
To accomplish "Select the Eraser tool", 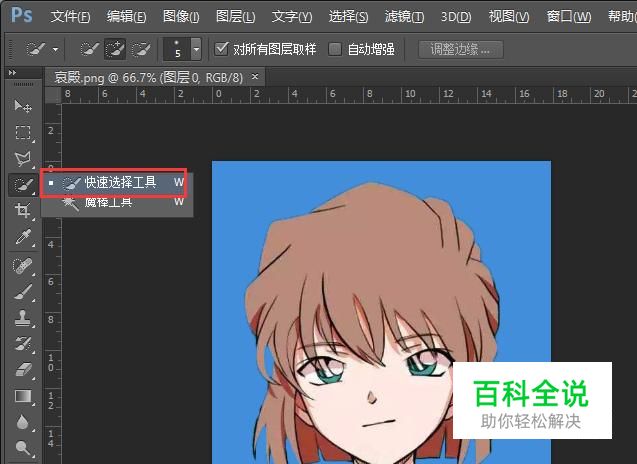I will coord(23,370).
